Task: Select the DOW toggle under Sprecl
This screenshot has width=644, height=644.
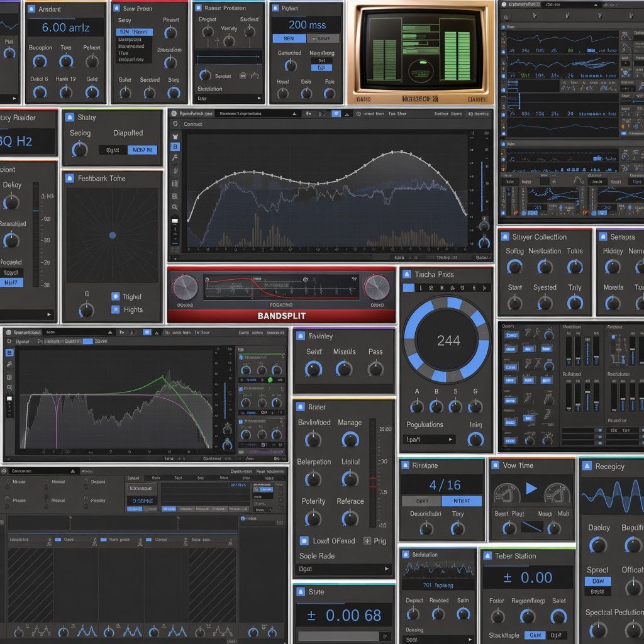Action: pyautogui.click(x=598, y=581)
